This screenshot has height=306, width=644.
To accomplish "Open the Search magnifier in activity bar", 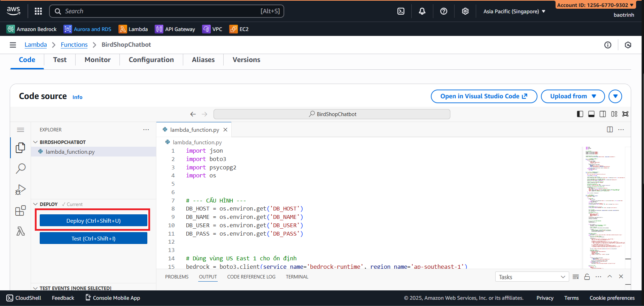I will click(21, 169).
